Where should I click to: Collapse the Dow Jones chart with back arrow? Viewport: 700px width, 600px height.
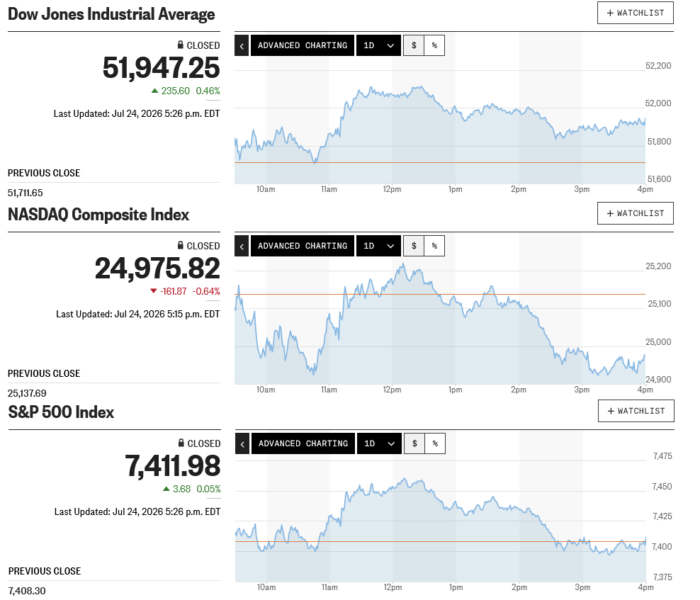coord(242,45)
